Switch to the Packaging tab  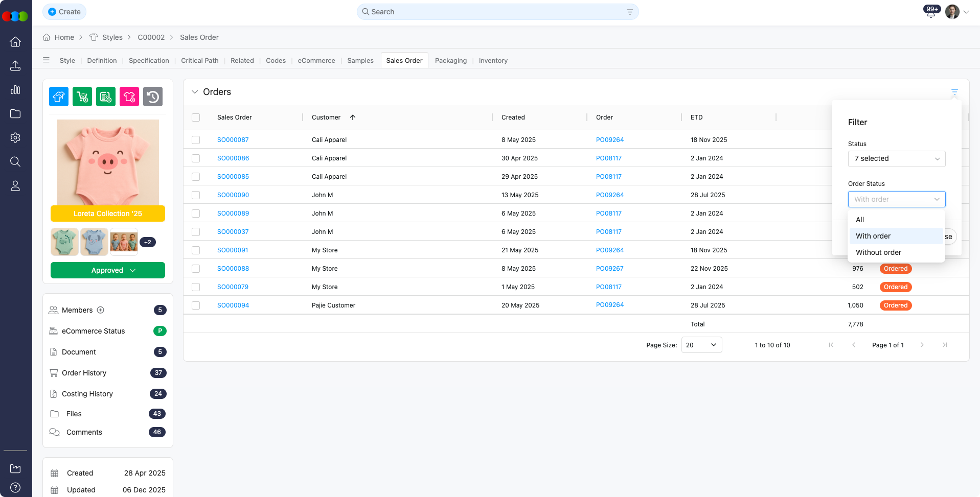pos(450,60)
